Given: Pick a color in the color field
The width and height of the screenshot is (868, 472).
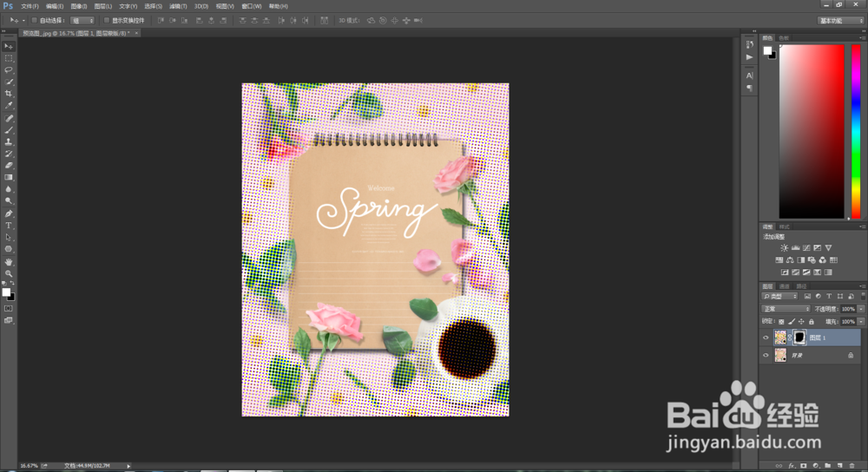Looking at the screenshot, I should 812,132.
